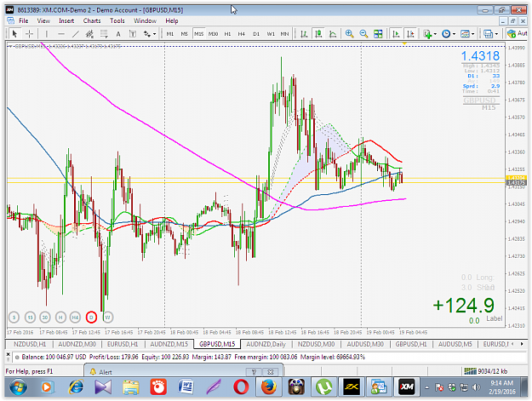Click the on-chart 30 minute circle button
The image size is (532, 401).
coord(45,318)
